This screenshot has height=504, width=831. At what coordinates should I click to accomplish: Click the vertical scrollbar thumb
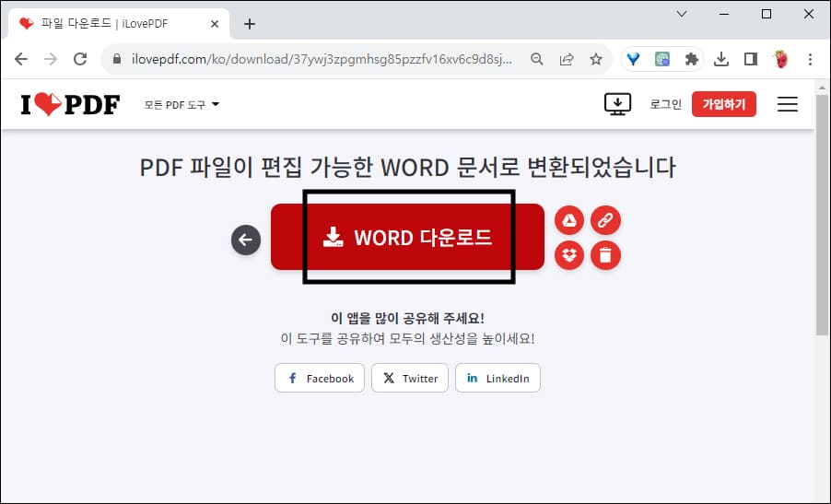coord(822,215)
